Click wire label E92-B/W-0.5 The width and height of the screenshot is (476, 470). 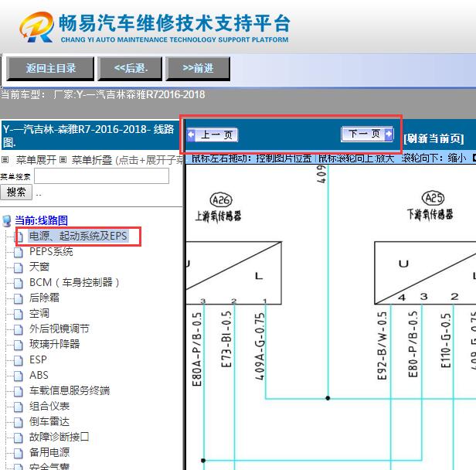pos(382,346)
